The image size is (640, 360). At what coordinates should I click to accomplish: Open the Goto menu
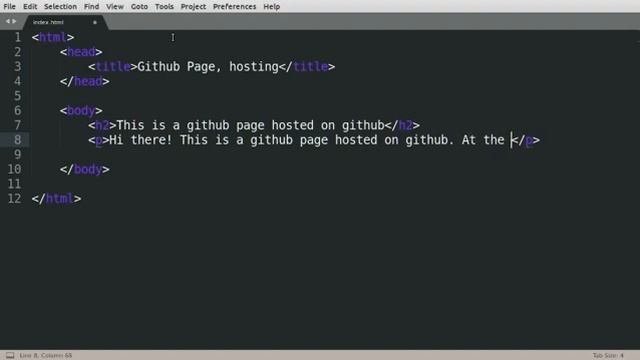point(139,7)
